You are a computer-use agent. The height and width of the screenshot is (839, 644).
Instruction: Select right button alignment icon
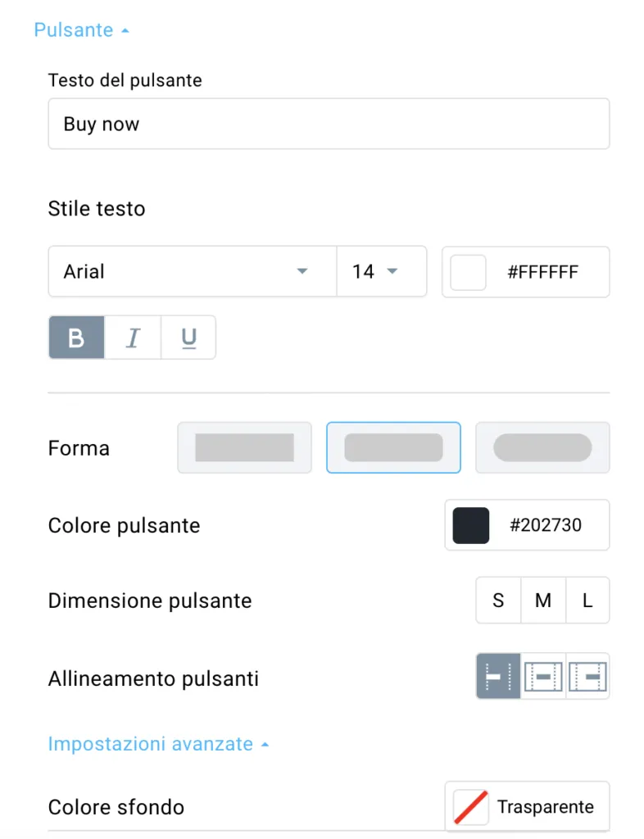(x=587, y=676)
